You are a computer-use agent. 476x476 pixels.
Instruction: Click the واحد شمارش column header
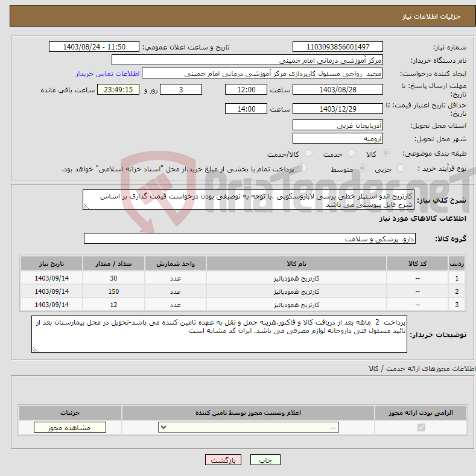176,264
